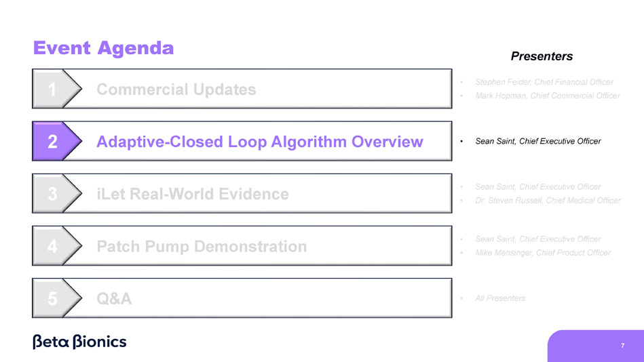Click Stephen Feider, Chief Financial Officer
Image resolution: width=644 pixels, height=362 pixels.
click(x=544, y=82)
